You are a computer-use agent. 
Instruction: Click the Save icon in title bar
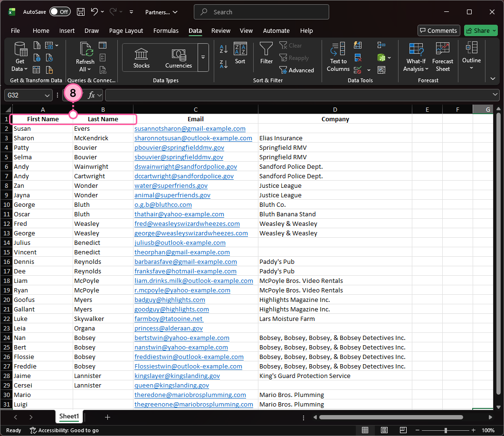tap(81, 12)
